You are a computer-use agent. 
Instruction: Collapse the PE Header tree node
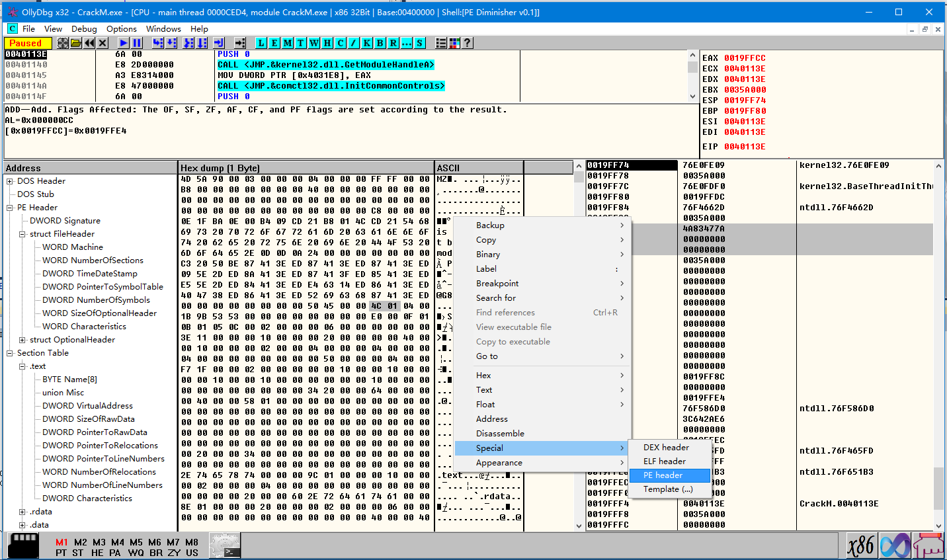point(10,208)
